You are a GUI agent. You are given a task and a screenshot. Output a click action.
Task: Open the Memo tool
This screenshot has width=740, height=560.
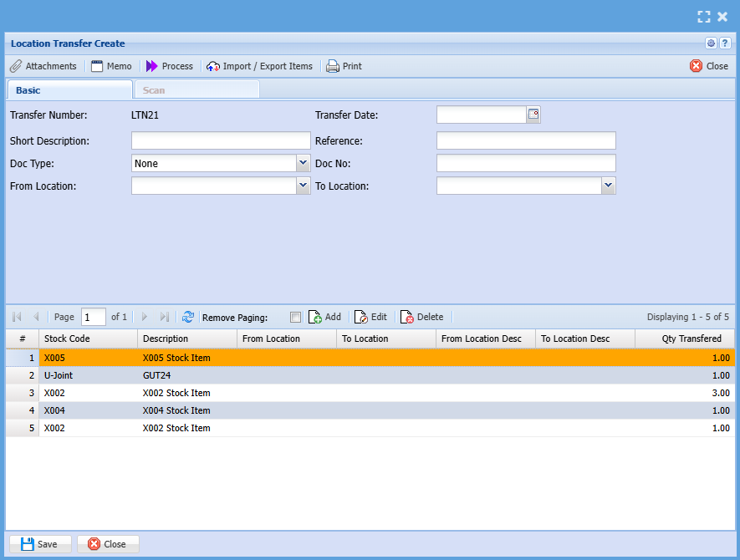point(110,66)
